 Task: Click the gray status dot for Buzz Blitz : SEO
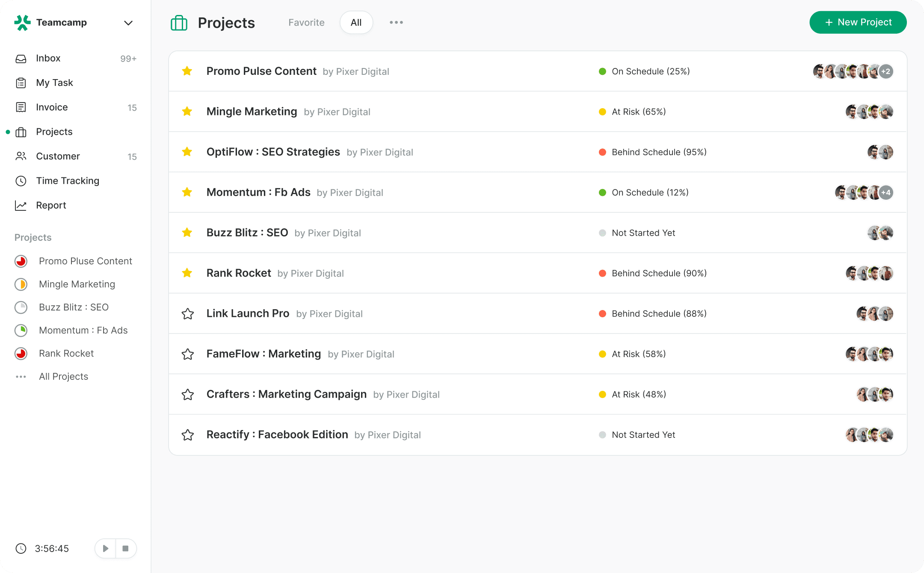tap(602, 233)
